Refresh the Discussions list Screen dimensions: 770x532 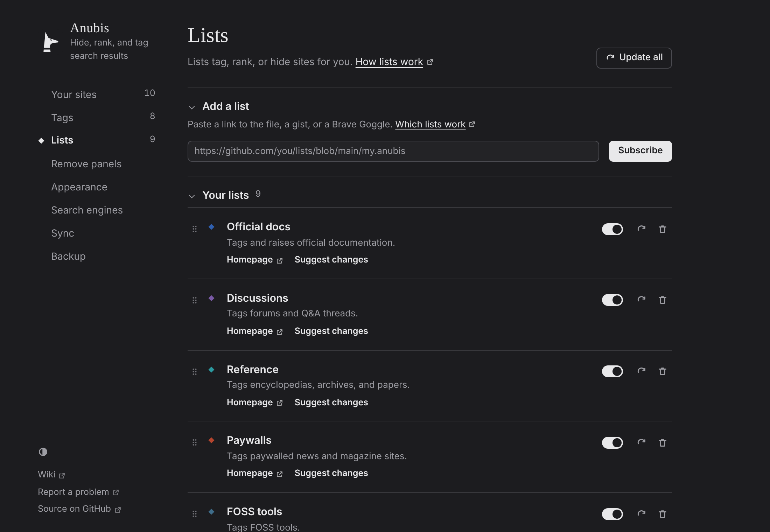641,300
